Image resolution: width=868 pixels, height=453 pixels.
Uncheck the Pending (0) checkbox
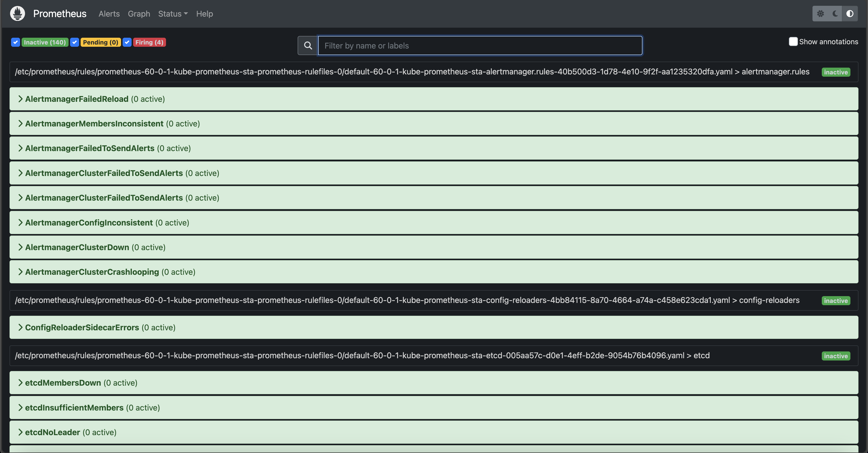pyautogui.click(x=75, y=42)
